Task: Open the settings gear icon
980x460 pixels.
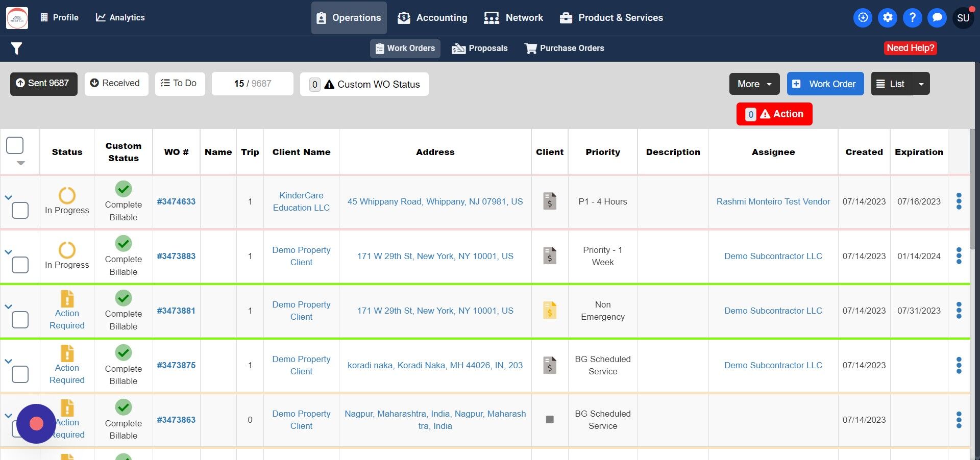Action: coord(888,18)
